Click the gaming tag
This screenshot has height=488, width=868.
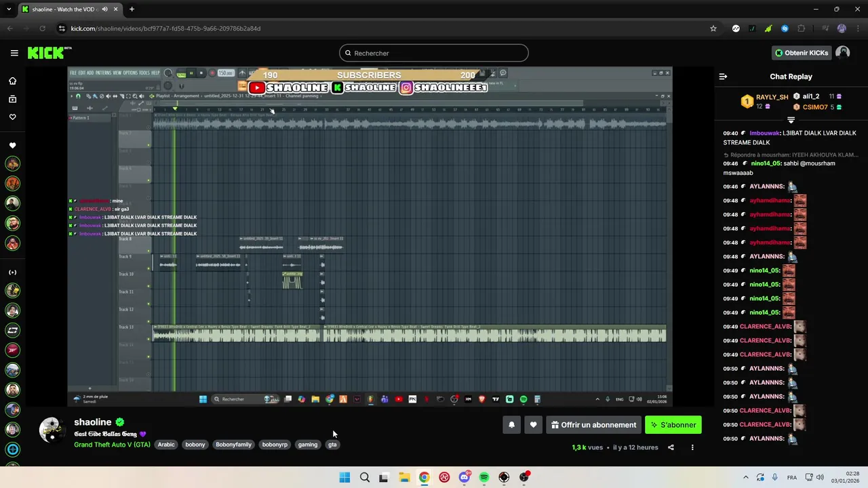(x=308, y=445)
